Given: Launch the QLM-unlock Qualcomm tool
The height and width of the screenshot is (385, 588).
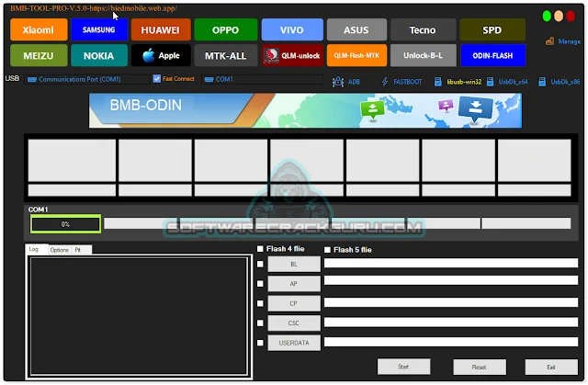Looking at the screenshot, I should coord(292,55).
